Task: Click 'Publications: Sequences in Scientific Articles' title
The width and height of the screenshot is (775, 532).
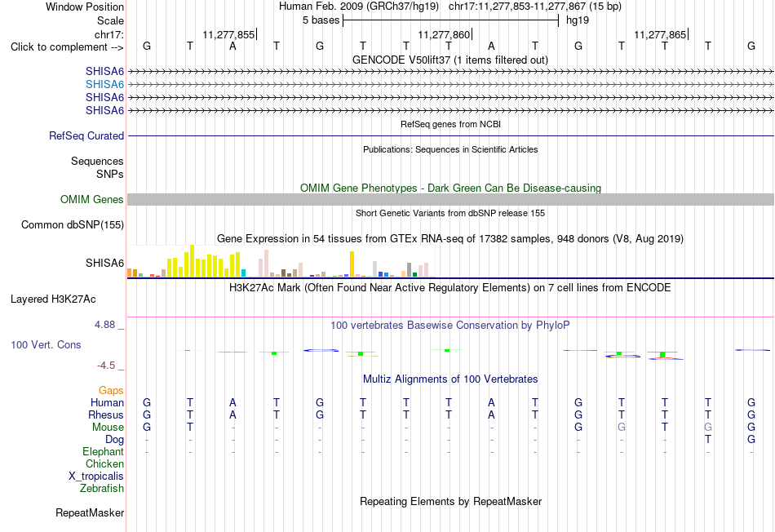Action: [450, 150]
